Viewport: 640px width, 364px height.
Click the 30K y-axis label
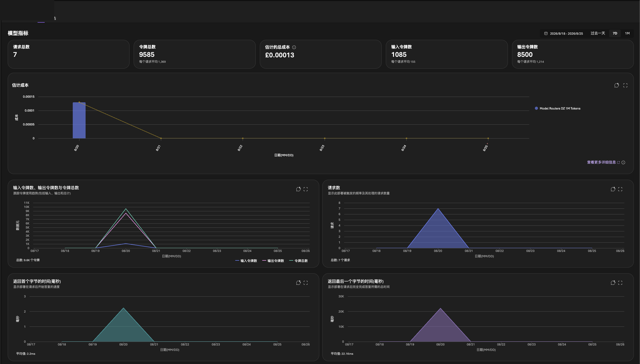341,296
